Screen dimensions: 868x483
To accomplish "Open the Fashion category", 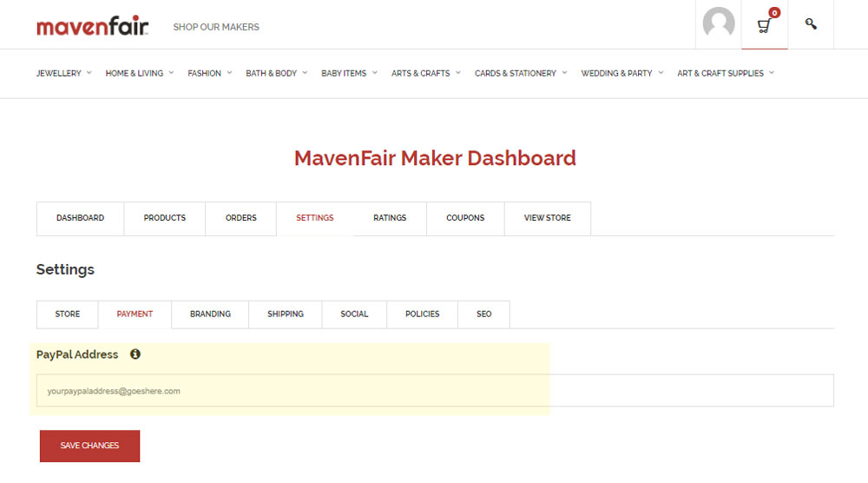I will point(204,73).
